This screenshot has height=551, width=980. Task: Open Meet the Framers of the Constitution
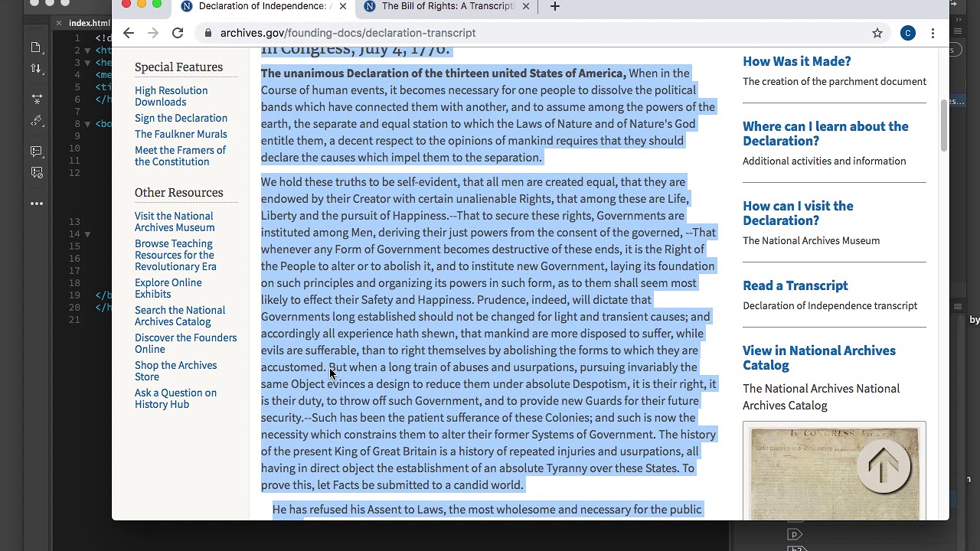tap(180, 156)
